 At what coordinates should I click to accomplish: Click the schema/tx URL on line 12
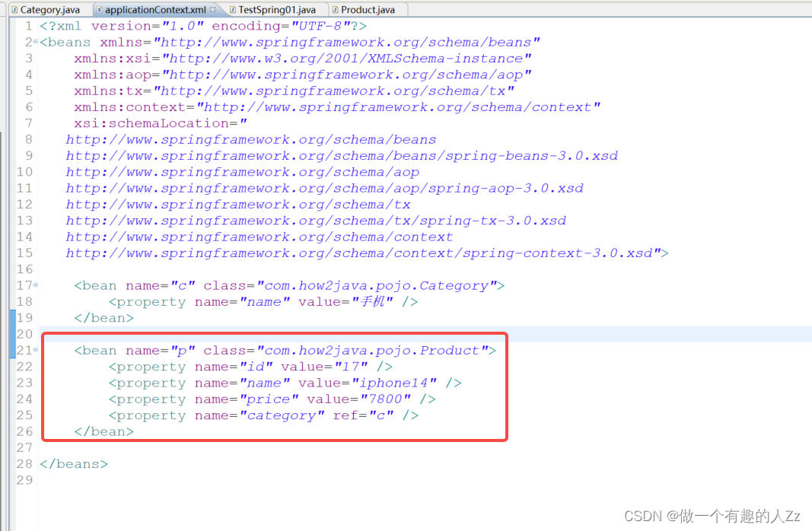[x=238, y=205]
